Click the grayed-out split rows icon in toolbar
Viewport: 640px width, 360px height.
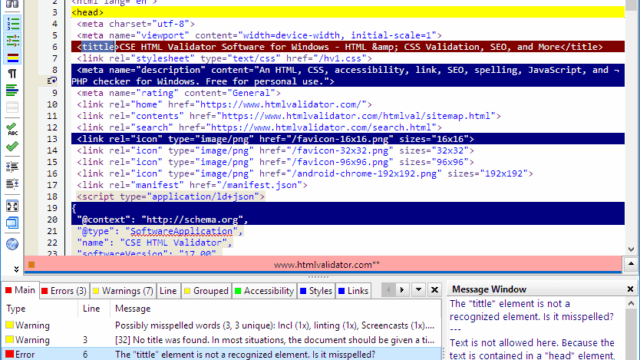point(12,107)
